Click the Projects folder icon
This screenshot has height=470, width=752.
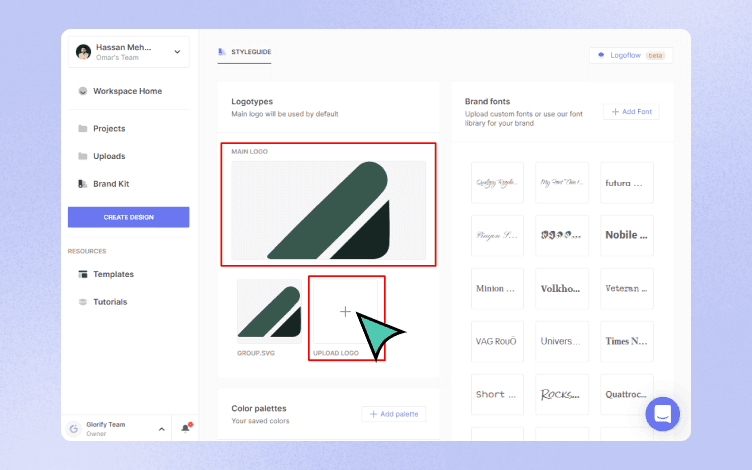tap(82, 129)
